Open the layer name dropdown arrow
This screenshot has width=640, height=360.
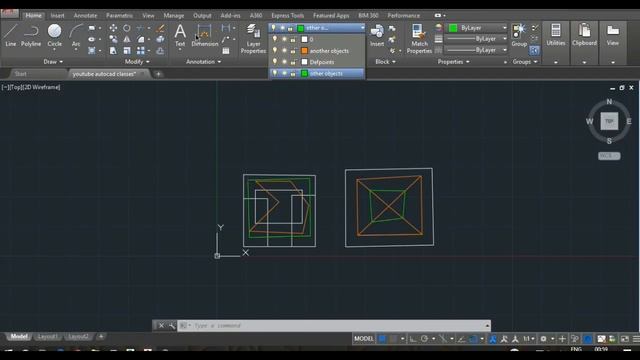362,28
